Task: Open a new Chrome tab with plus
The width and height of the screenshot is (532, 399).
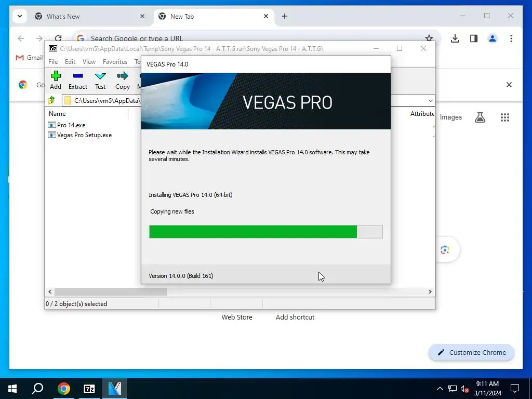Action: point(285,16)
